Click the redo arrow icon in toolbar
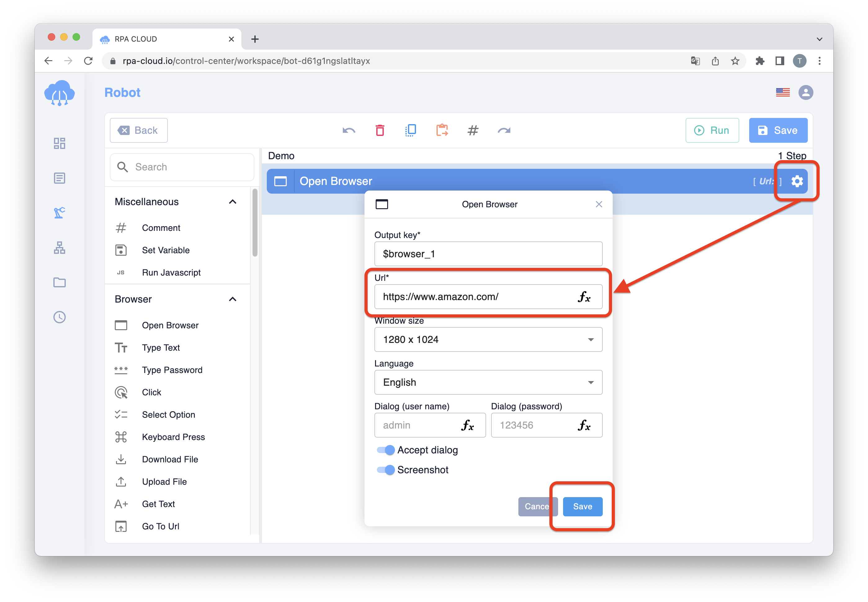 tap(503, 130)
